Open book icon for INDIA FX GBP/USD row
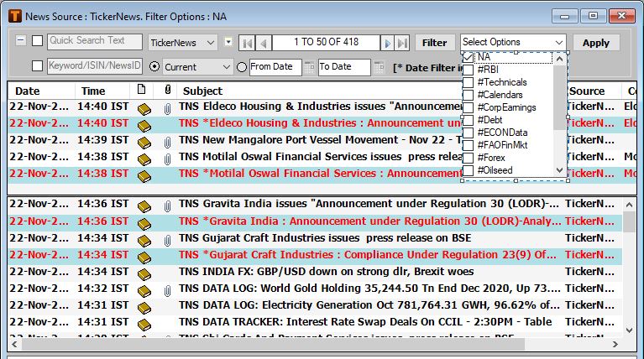 tap(144, 274)
